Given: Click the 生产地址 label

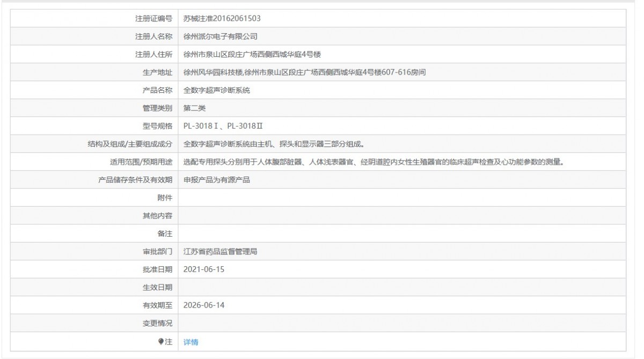Looking at the screenshot, I should pos(157,72).
